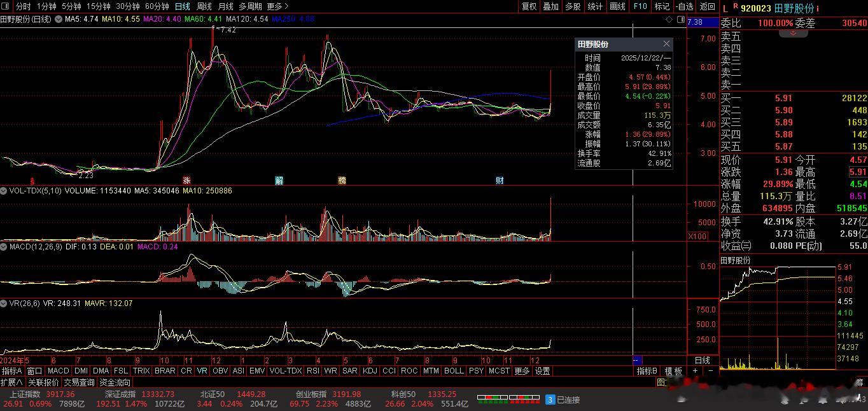Viewport: 868px width, 411px height.
Task: Click the plus zoom-in button
Action: (696, 371)
